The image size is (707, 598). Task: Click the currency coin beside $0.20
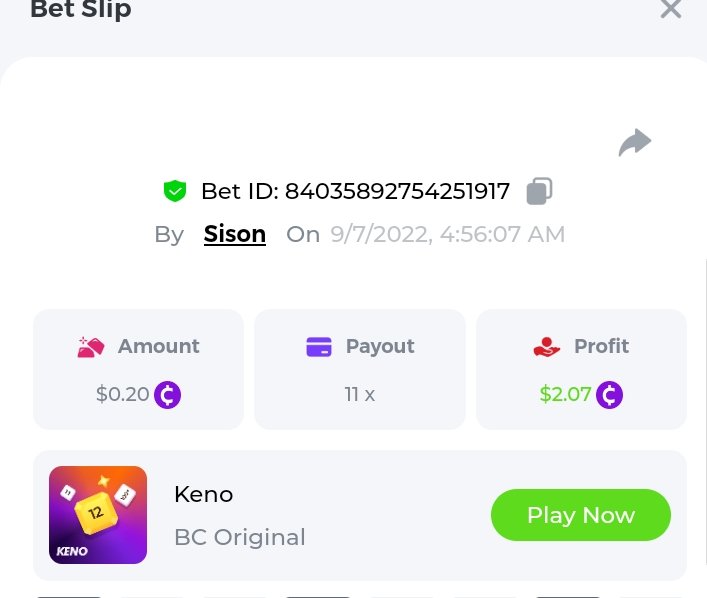tap(167, 395)
